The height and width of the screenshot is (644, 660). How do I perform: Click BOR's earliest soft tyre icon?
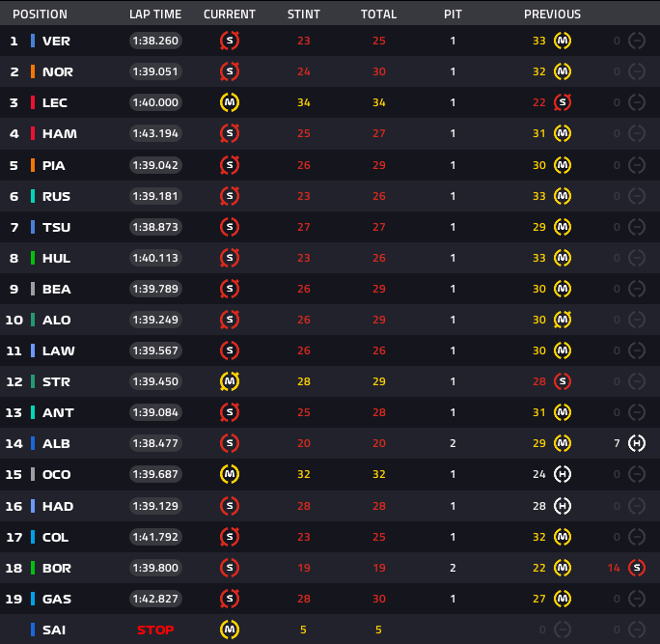click(636, 568)
